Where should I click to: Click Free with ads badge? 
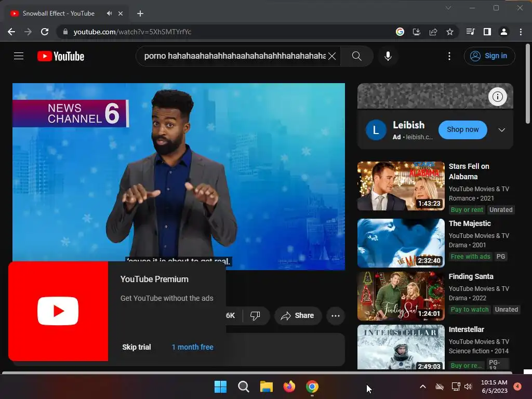point(470,257)
